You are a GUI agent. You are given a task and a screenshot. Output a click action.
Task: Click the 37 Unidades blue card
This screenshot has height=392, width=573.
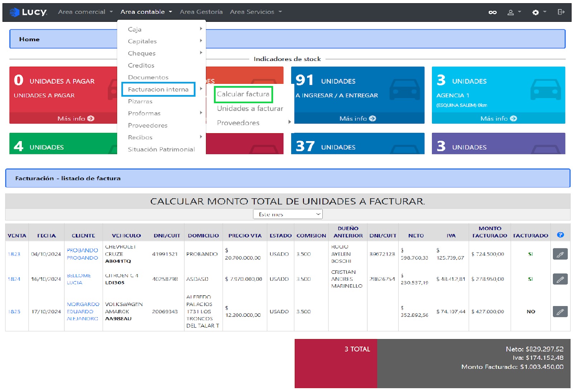tap(357, 144)
